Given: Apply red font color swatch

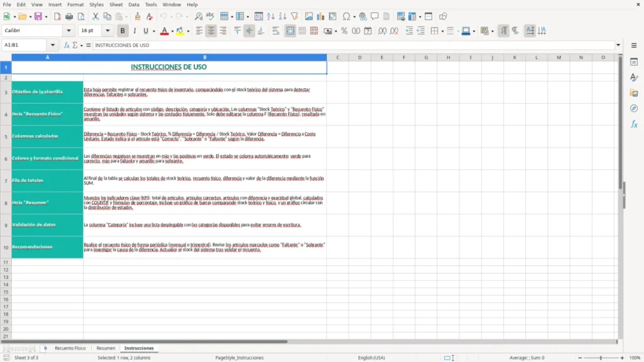Looking at the screenshot, I should [164, 31].
